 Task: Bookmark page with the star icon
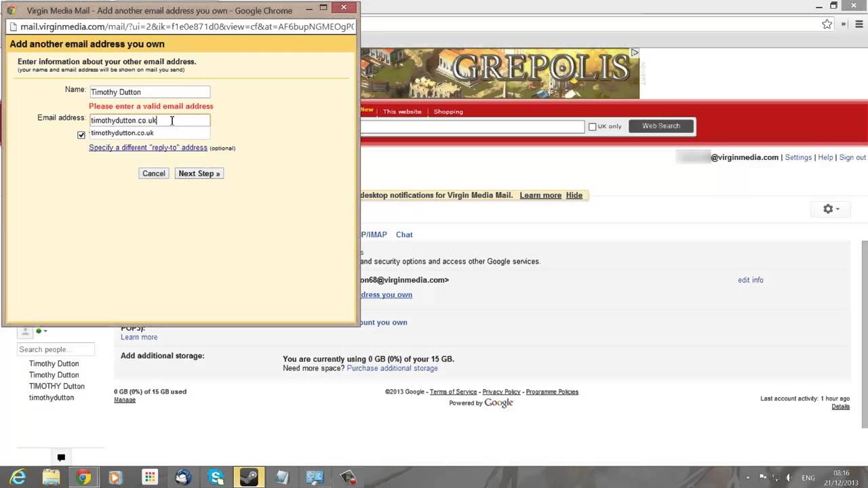(827, 24)
